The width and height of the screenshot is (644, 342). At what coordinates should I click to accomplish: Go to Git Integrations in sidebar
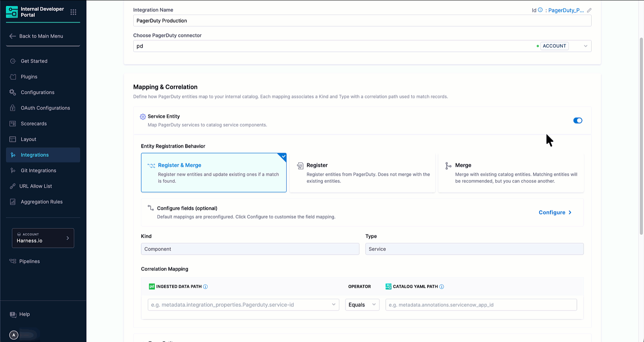pos(38,170)
